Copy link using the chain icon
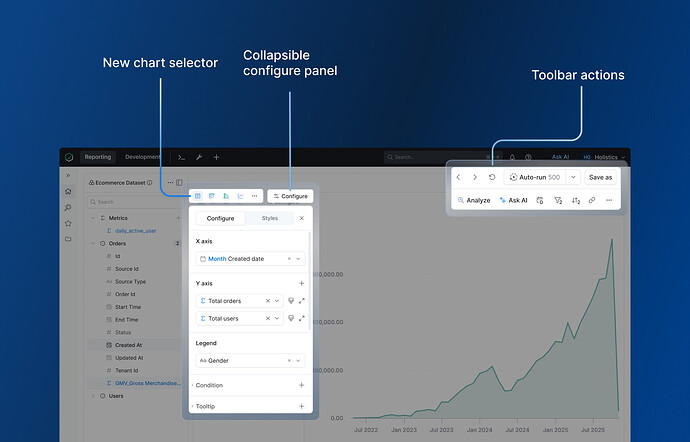This screenshot has width=690, height=442. 592,200
